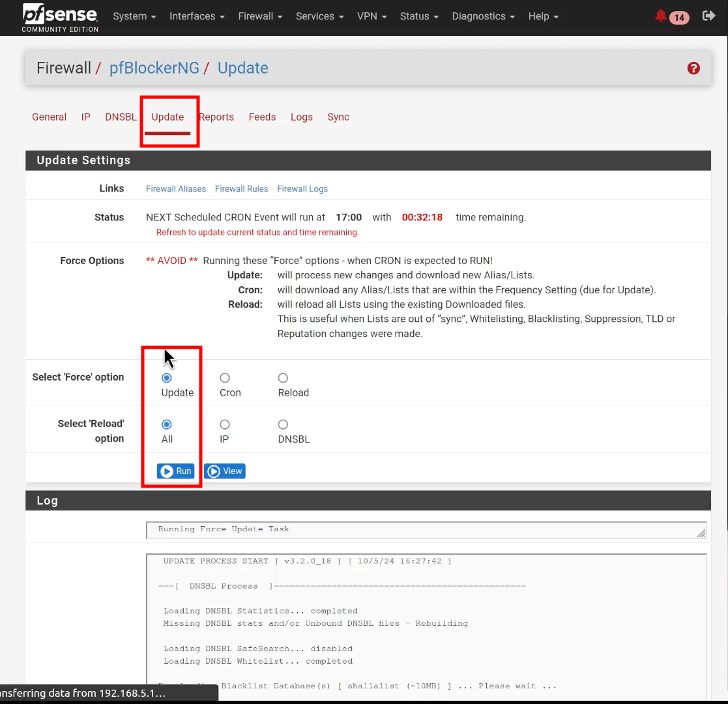
Task: Switch to the Logs tab
Action: [x=302, y=117]
